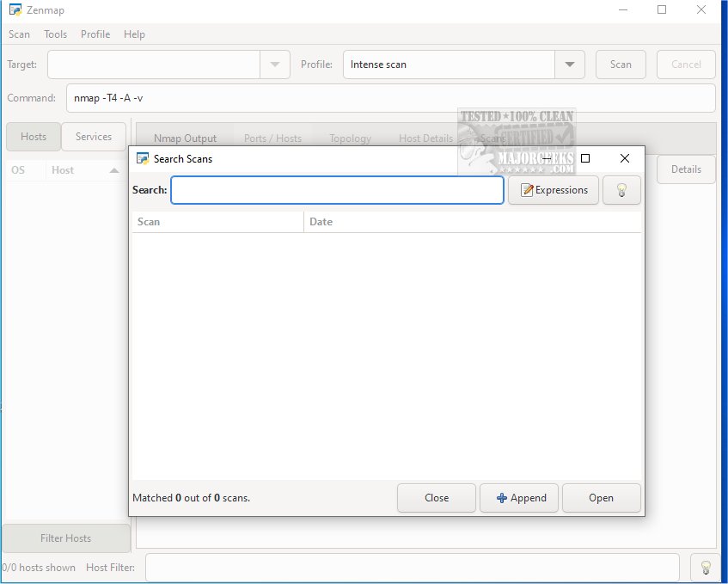Open the Help menu
This screenshot has width=728, height=584.
pyautogui.click(x=134, y=34)
